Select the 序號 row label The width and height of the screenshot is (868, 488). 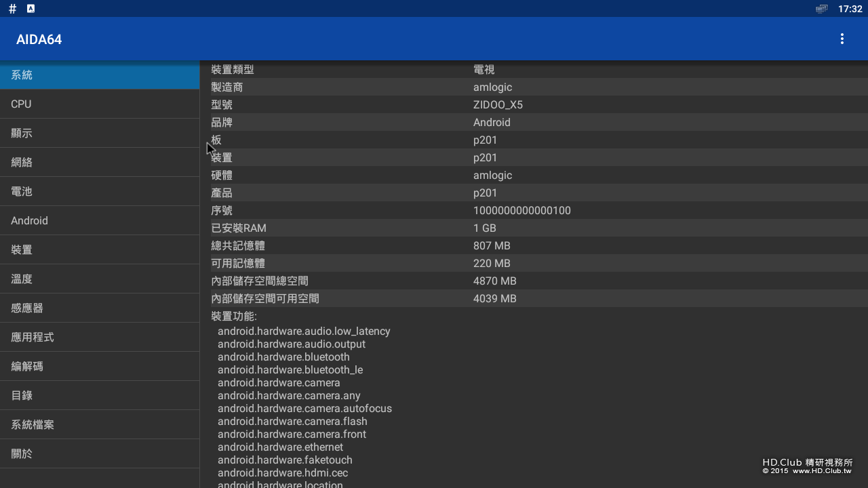tap(222, 211)
